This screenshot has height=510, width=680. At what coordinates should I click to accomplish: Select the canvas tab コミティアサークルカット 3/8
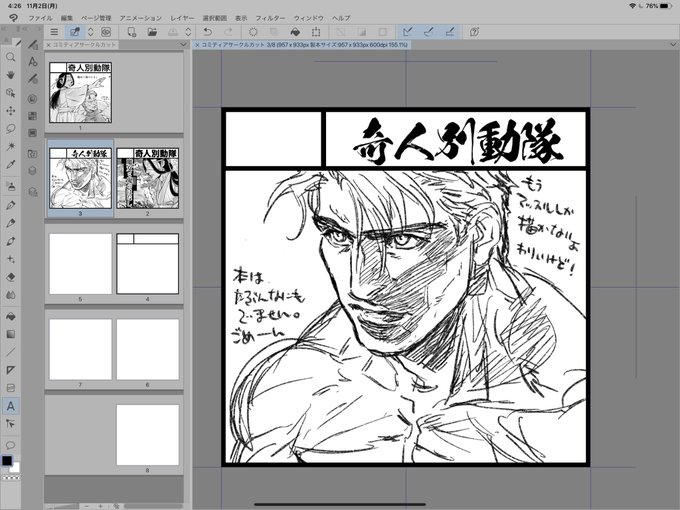click(304, 45)
